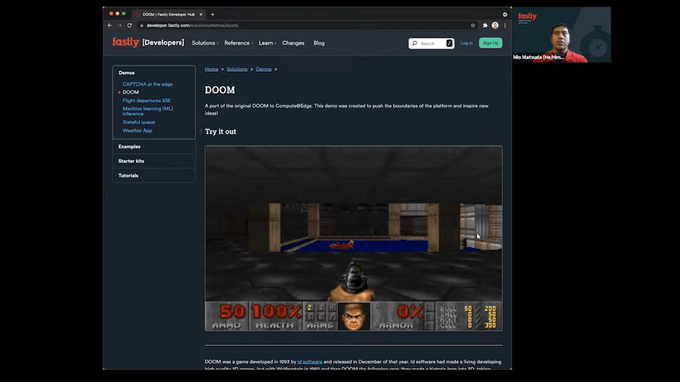Open CAPTCHA at the edge demo

[x=147, y=84]
